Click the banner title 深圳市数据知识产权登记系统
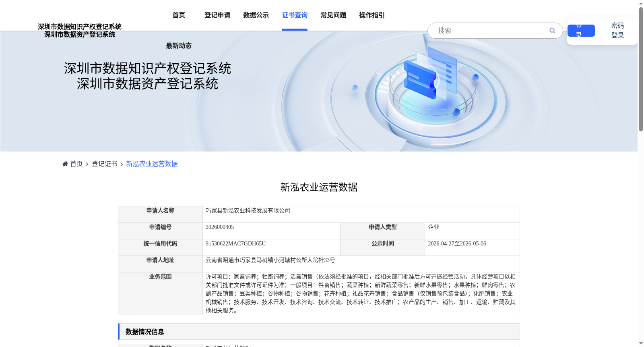This screenshot has width=644, height=347. [x=147, y=69]
